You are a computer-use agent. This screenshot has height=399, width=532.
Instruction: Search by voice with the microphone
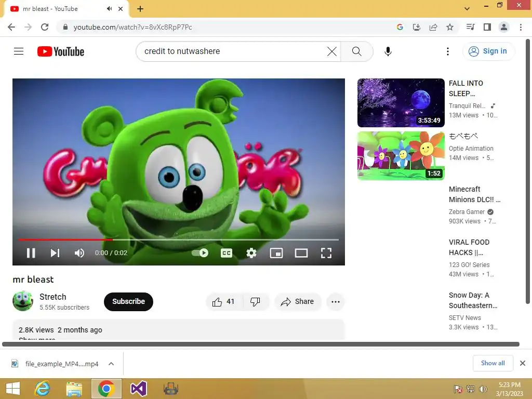click(x=388, y=51)
